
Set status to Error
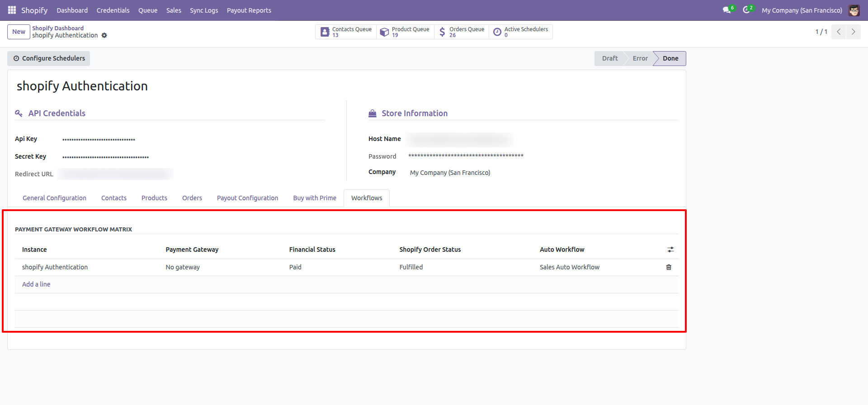[640, 58]
